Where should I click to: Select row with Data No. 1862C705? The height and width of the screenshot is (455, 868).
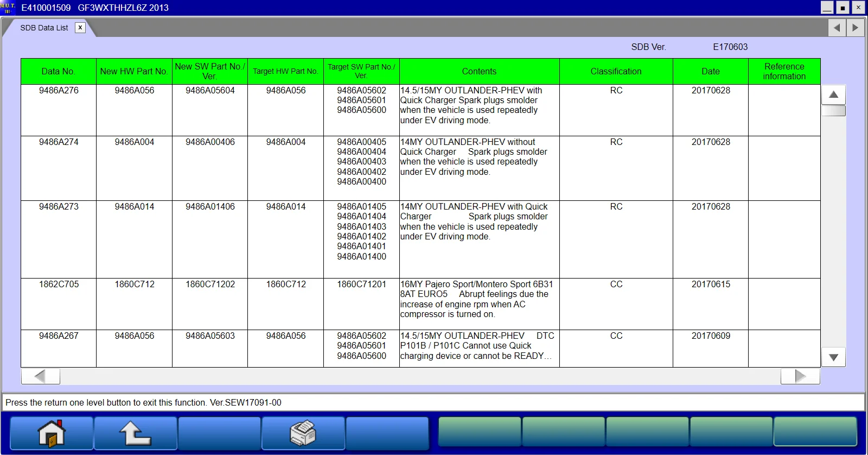(x=59, y=285)
